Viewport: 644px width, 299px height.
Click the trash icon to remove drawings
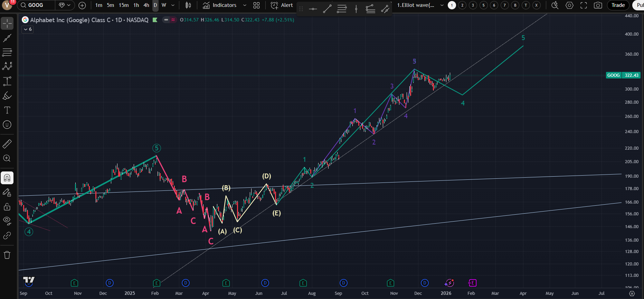(7, 255)
